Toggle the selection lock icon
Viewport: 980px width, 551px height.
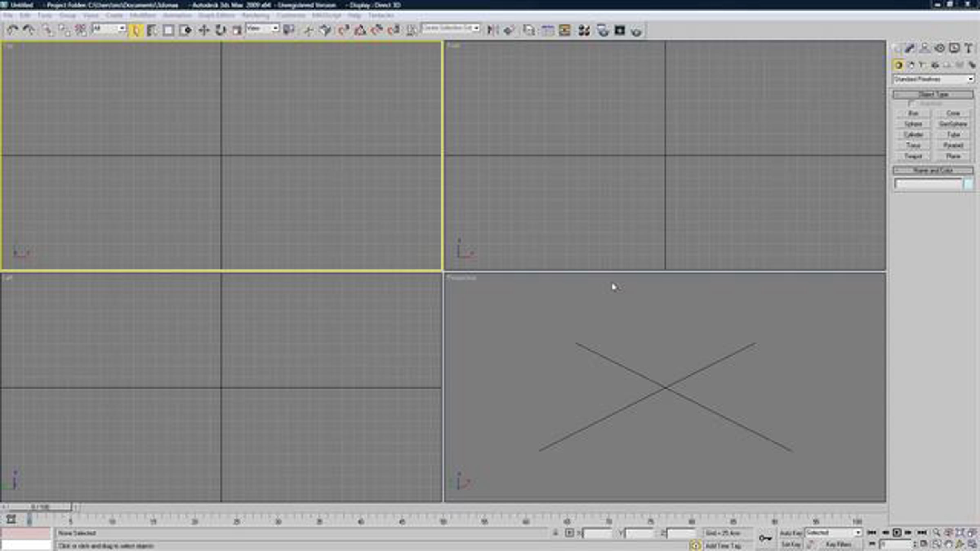coord(555,533)
